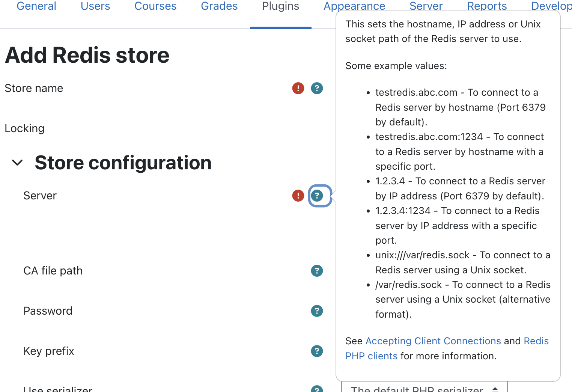Click the 'testredis.abc.com:1234' example text
The width and height of the screenshot is (572, 392).
coord(429,137)
